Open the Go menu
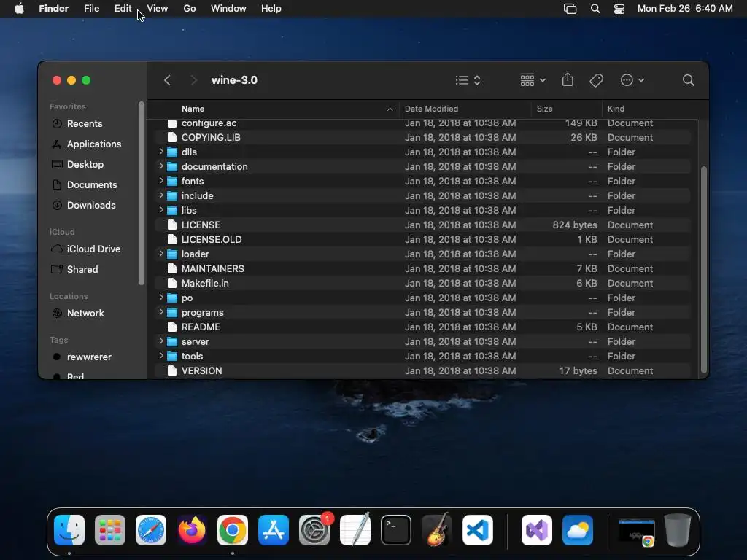Screen dimensions: 747x560 (x=189, y=9)
